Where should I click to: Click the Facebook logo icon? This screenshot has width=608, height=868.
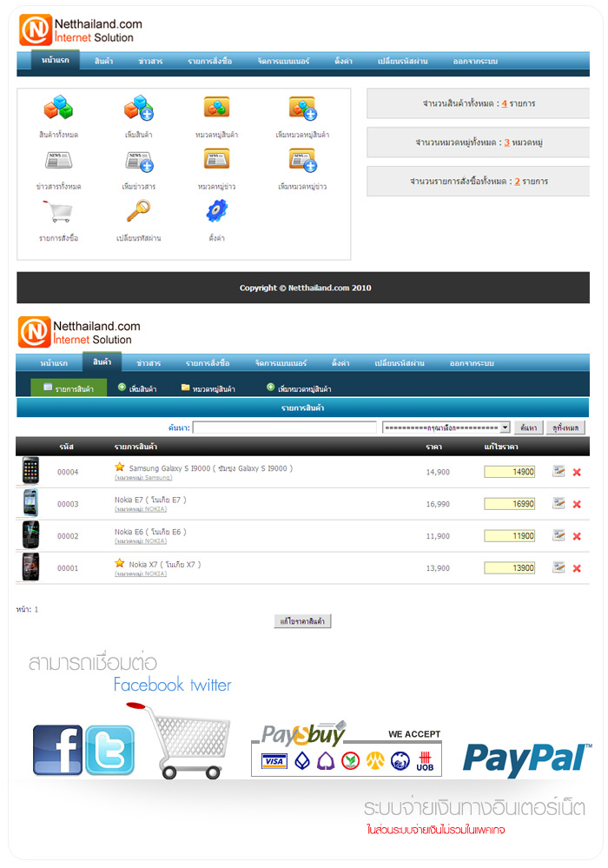tap(57, 750)
